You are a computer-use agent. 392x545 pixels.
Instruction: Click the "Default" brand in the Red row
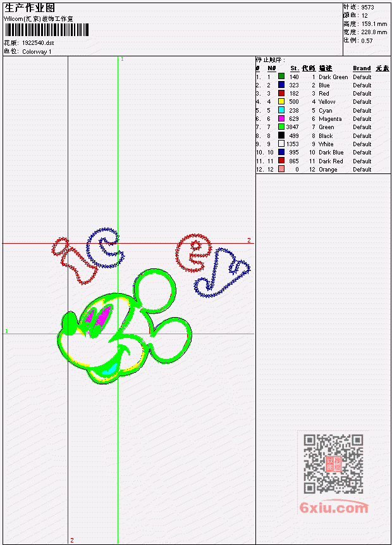(362, 94)
